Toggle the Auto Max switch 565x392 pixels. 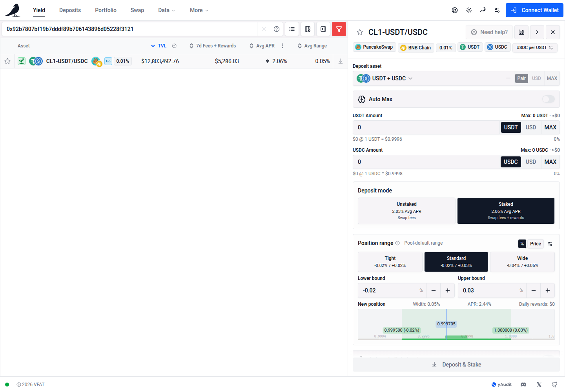coord(549,99)
